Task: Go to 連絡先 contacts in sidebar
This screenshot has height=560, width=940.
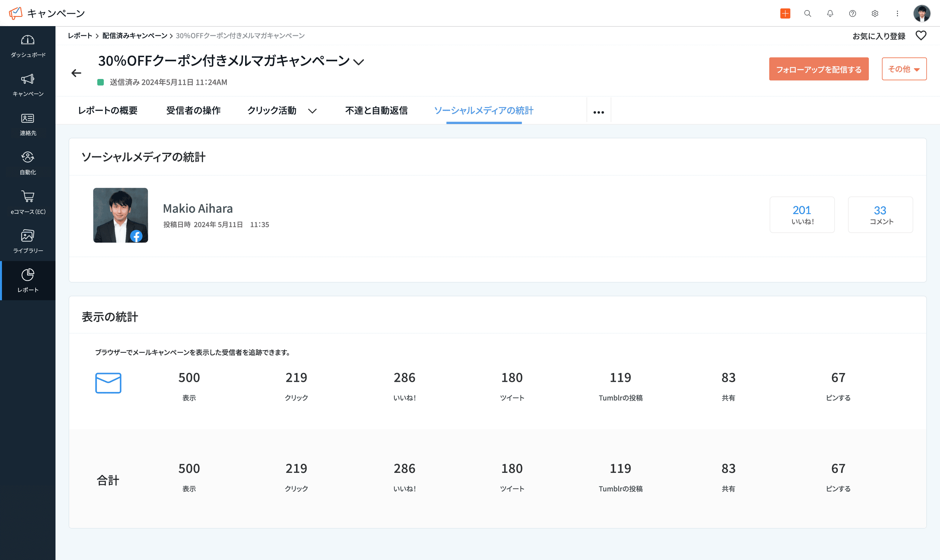Action: tap(28, 125)
